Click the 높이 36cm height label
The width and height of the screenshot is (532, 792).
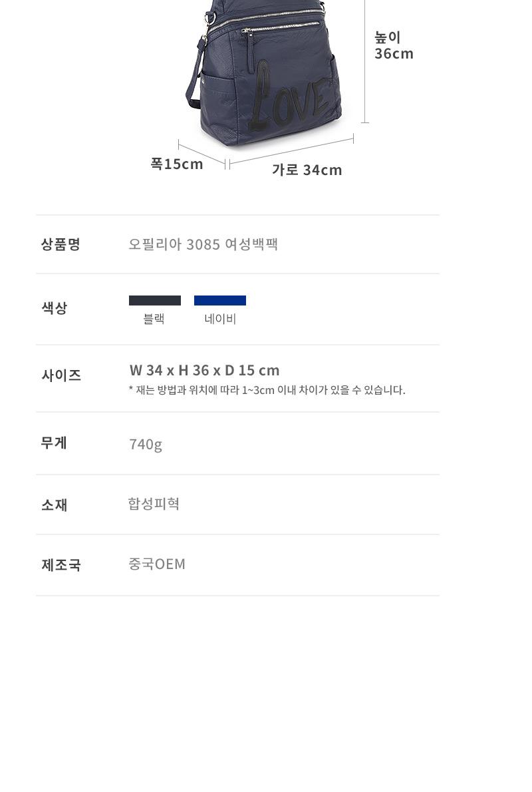coord(394,45)
